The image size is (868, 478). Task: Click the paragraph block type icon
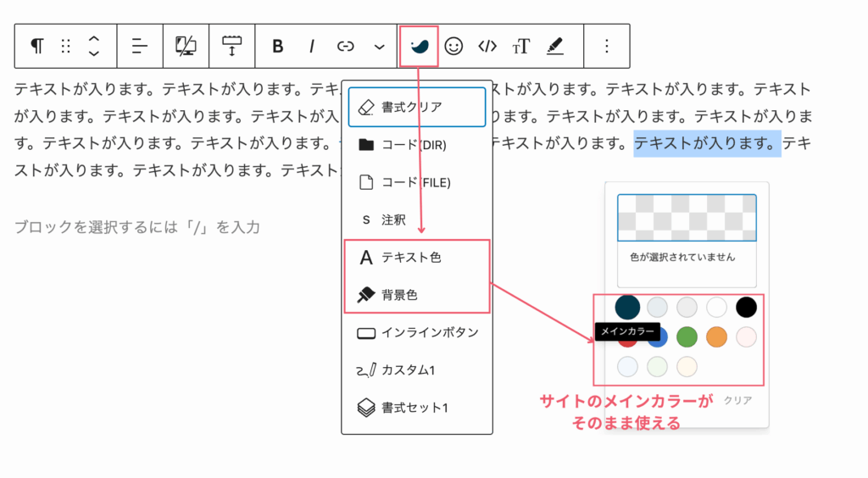[x=37, y=46]
